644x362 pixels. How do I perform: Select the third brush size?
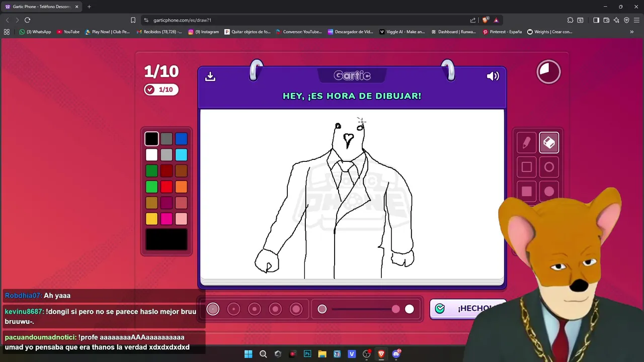[x=254, y=309]
